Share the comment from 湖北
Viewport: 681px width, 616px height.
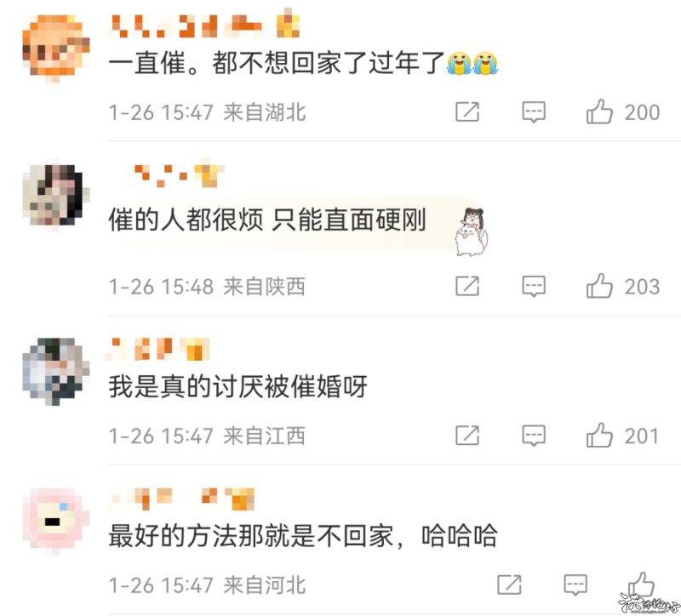pyautogui.click(x=467, y=111)
